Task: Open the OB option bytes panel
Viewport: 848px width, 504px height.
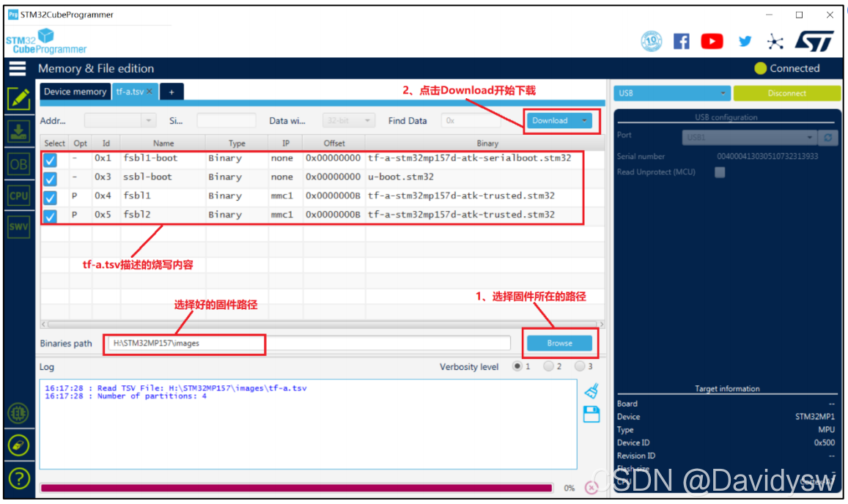Action: click(x=18, y=164)
